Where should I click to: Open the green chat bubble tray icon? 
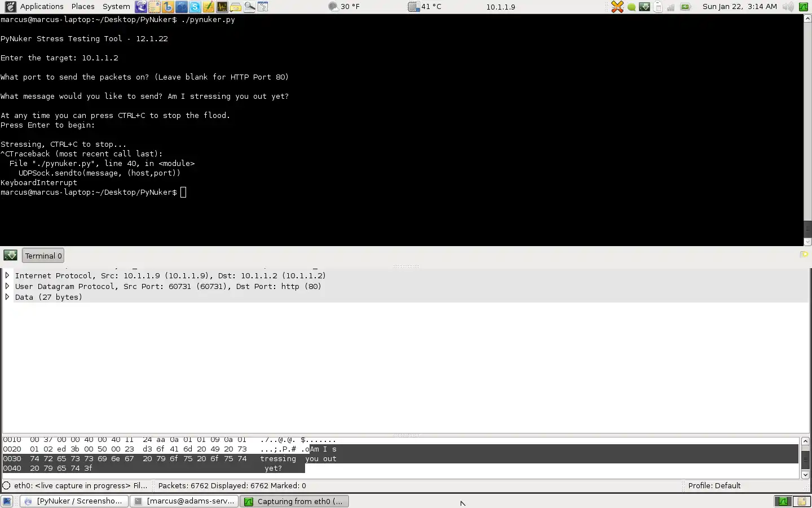coord(632,7)
